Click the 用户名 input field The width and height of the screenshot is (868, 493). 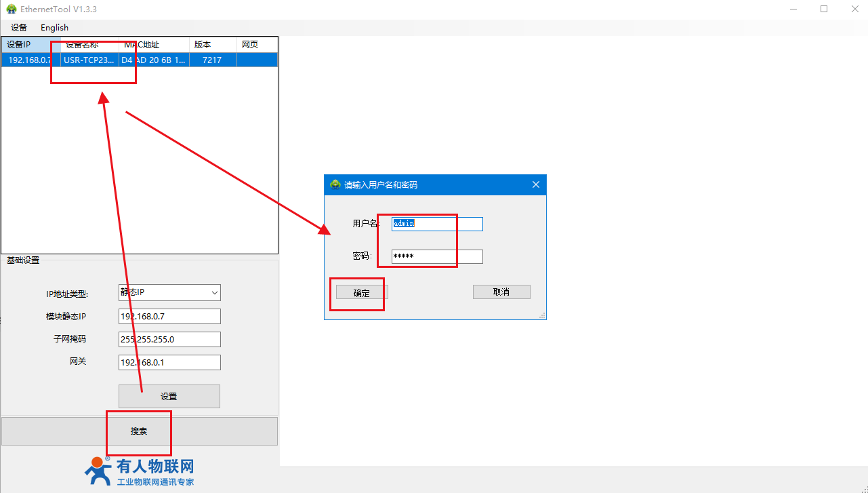[437, 224]
